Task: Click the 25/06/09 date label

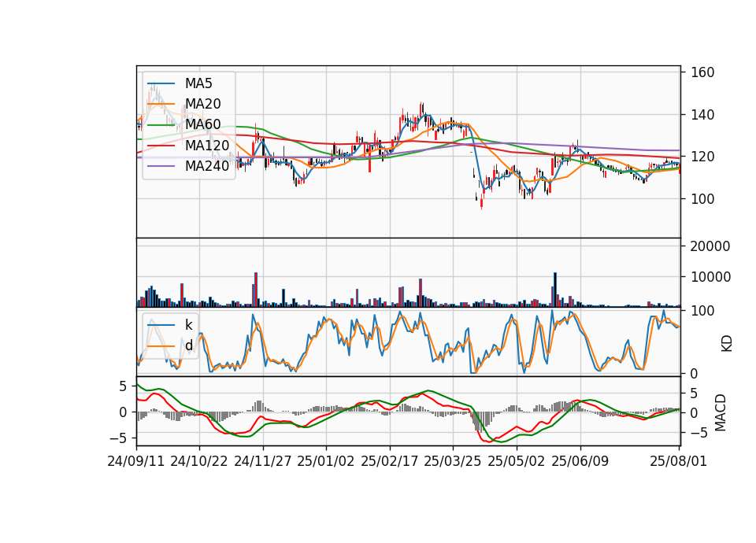Action: point(580,461)
